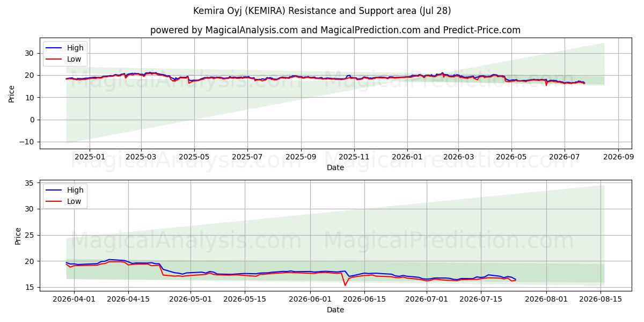Click the top chart 'Price' axis label

point(12,93)
